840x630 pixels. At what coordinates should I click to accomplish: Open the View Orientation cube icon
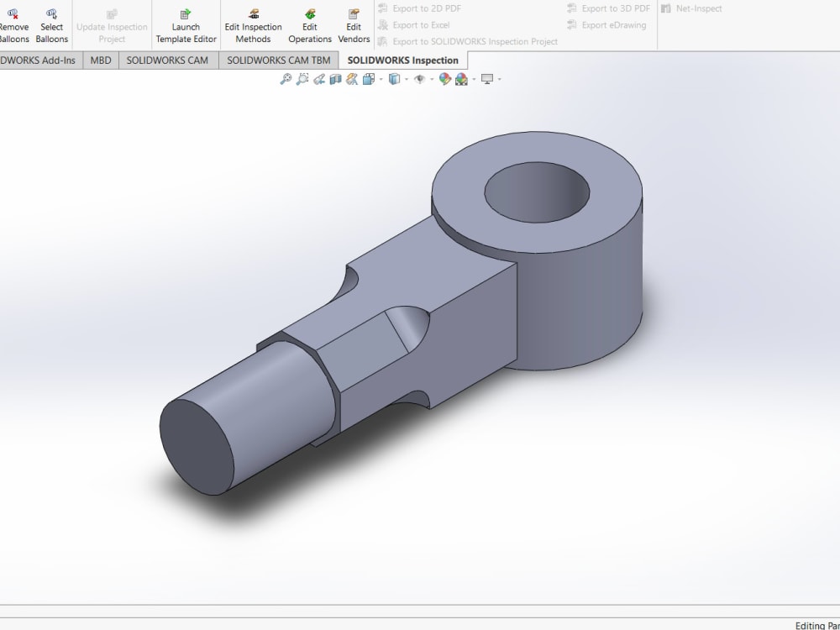369,78
